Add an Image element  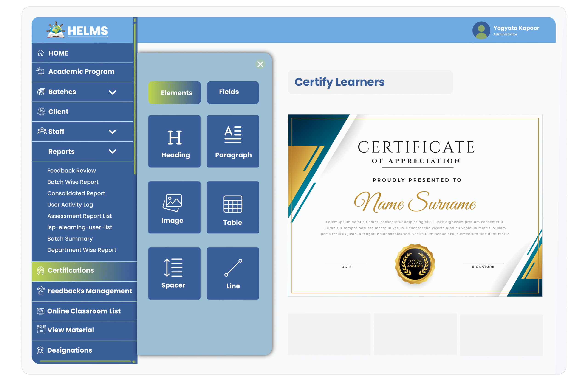pos(174,207)
